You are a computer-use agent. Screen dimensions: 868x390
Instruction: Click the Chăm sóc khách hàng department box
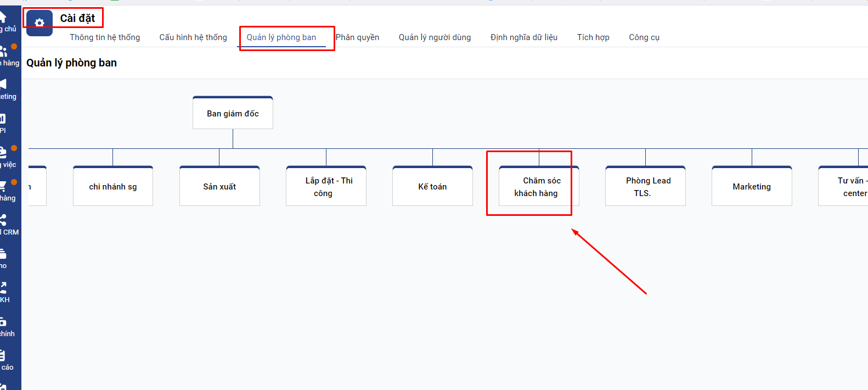coord(538,187)
